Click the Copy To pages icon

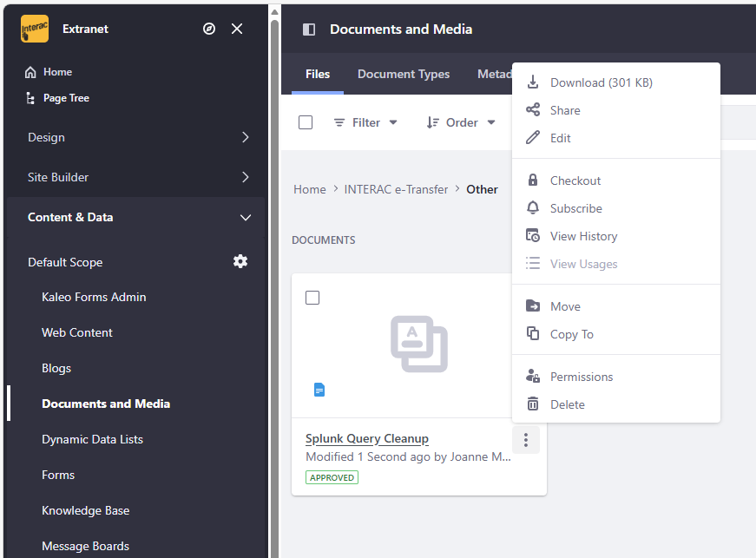pyautogui.click(x=533, y=333)
